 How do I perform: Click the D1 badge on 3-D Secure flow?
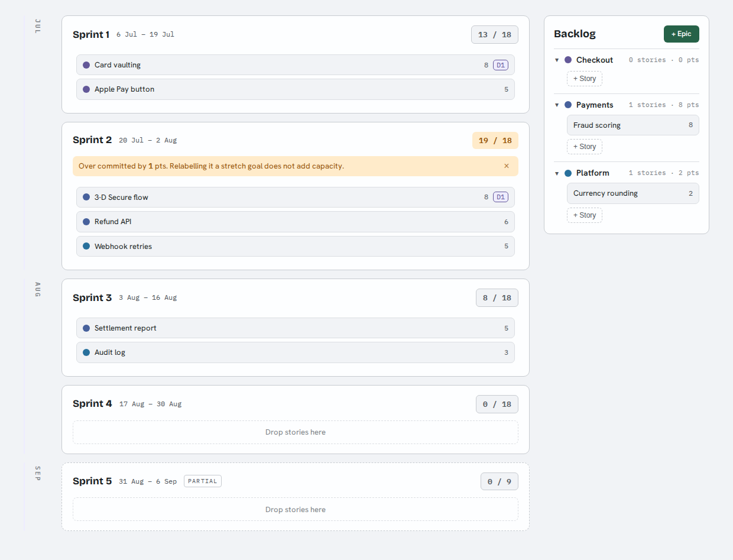click(x=501, y=197)
